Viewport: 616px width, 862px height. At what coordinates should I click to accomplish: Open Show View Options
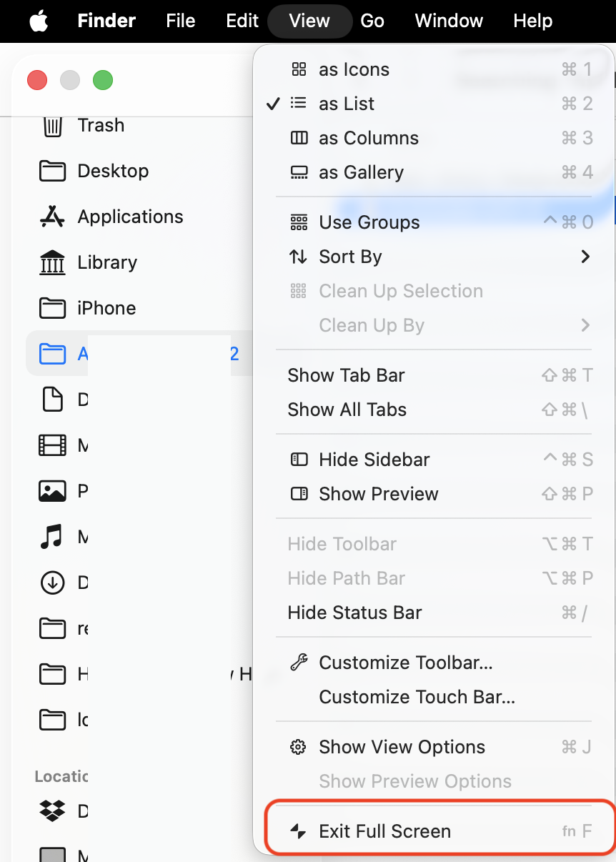tap(435, 747)
